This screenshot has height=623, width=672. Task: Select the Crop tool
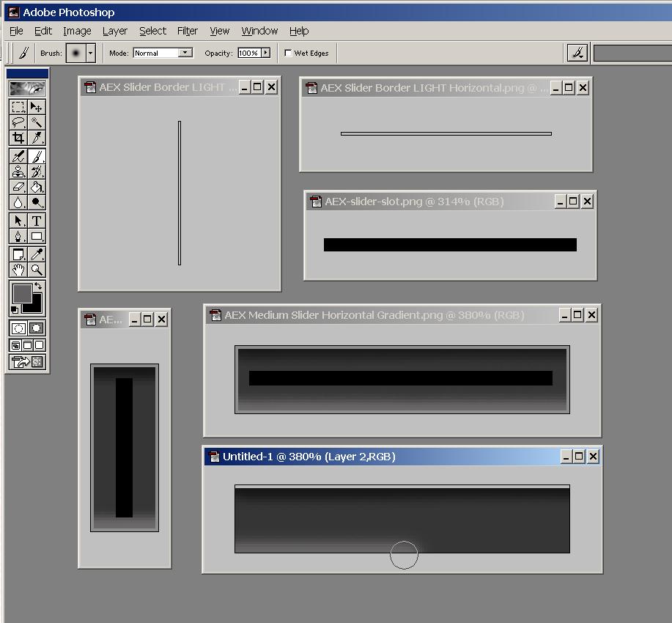pyautogui.click(x=18, y=138)
